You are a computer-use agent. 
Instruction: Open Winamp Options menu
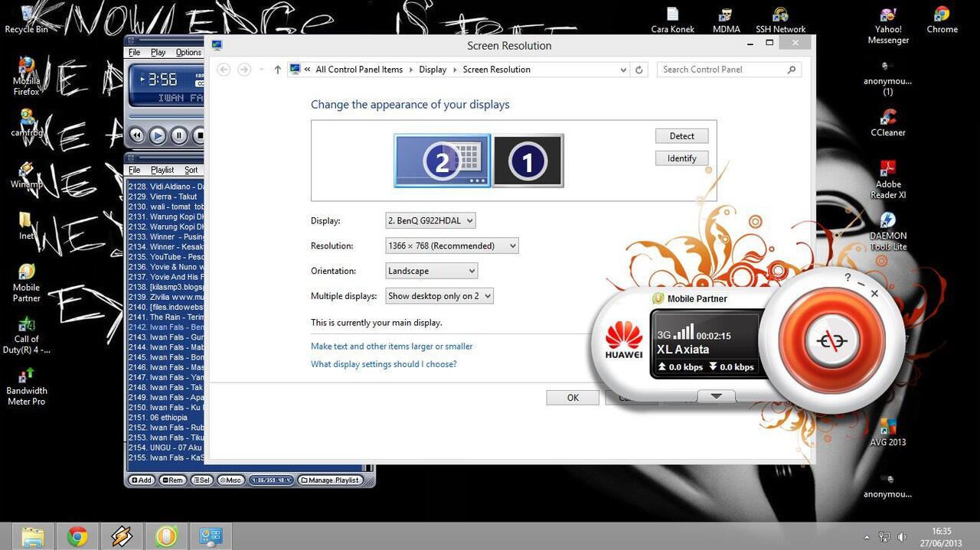[188, 53]
